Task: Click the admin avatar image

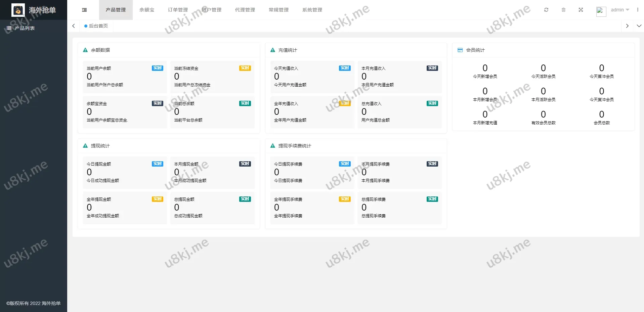Action: pyautogui.click(x=601, y=11)
